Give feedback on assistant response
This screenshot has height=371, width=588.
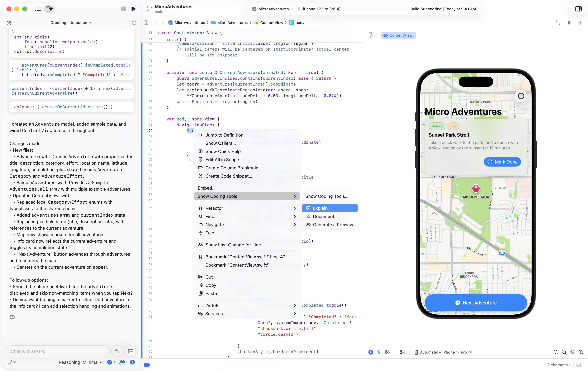pos(12,317)
